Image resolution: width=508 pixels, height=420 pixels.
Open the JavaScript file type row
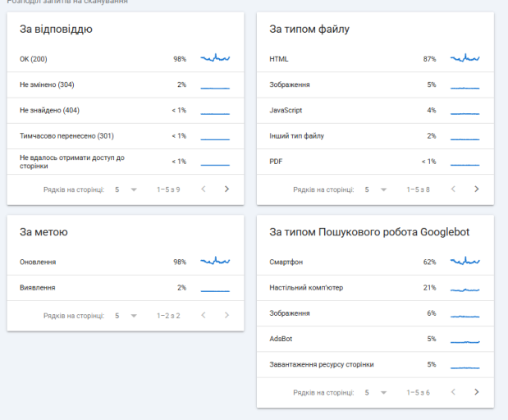coord(375,111)
